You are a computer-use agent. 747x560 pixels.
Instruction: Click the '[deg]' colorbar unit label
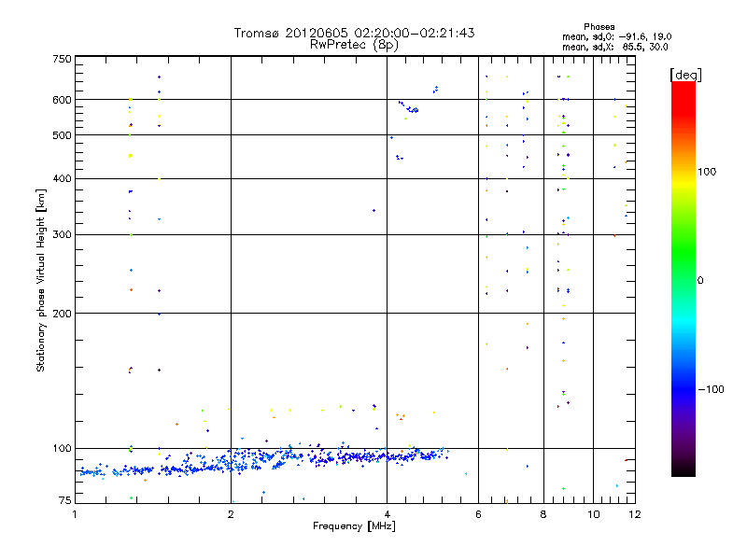[685, 75]
